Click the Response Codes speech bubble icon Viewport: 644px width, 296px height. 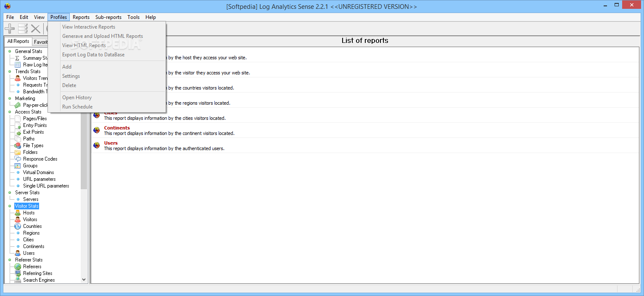coord(18,159)
